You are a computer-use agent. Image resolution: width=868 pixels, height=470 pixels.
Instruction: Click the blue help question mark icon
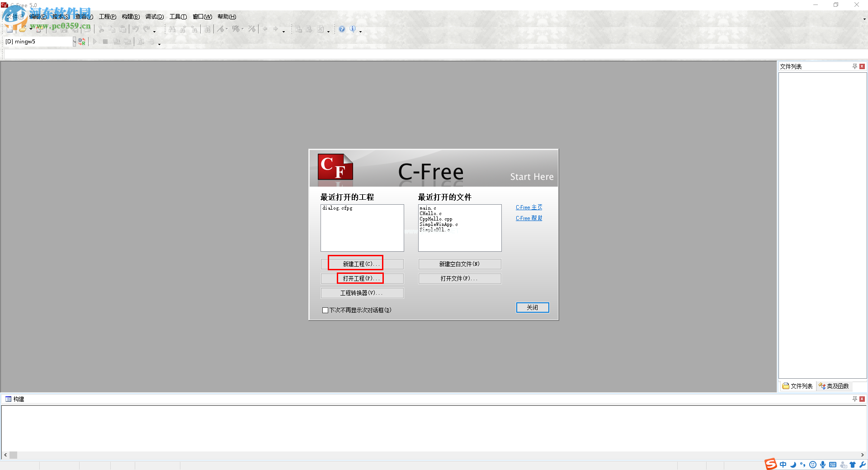coord(342,29)
